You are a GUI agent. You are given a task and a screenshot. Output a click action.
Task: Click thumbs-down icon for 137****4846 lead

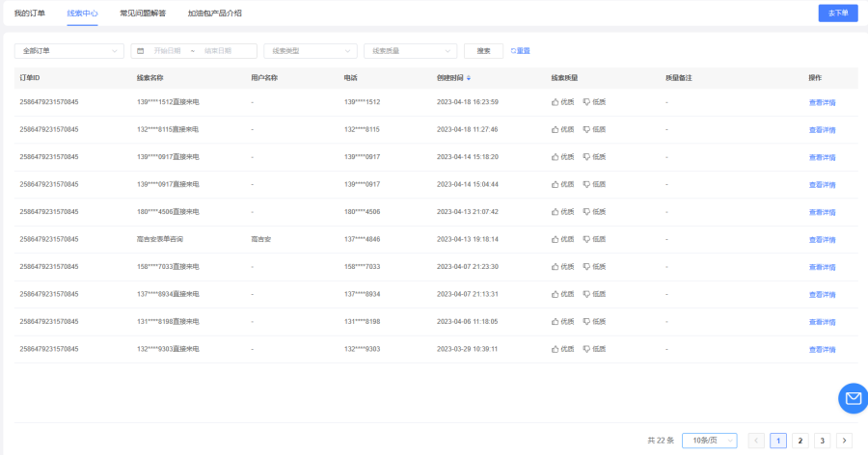click(586, 239)
